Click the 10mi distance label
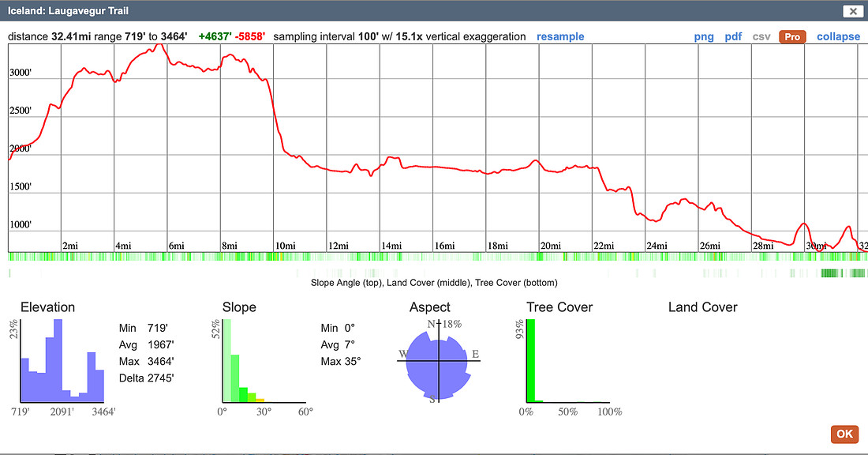Image resolution: width=868 pixels, height=455 pixels. point(285,246)
